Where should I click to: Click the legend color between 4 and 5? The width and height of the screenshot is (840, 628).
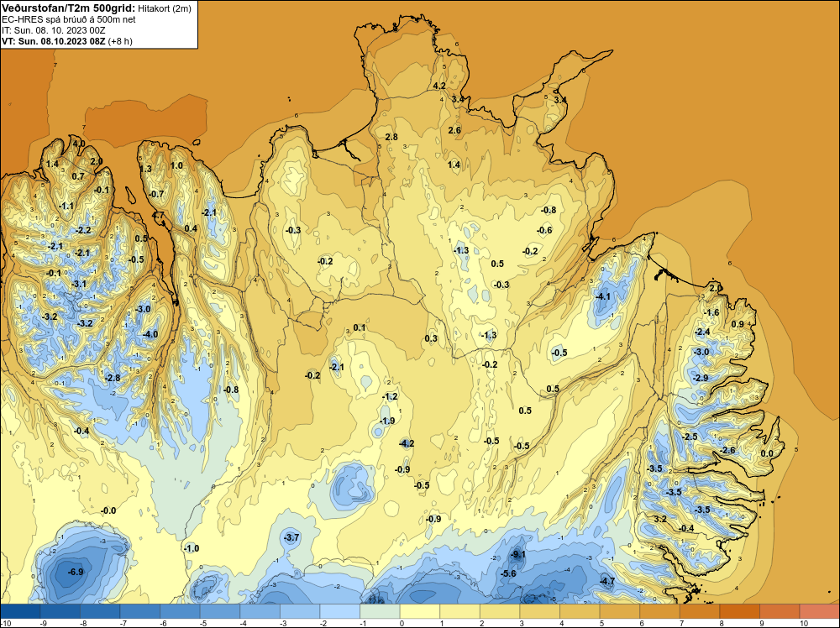(x=580, y=611)
